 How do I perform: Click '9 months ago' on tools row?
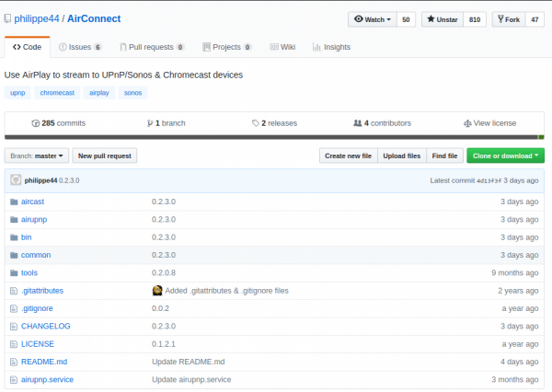[514, 273]
